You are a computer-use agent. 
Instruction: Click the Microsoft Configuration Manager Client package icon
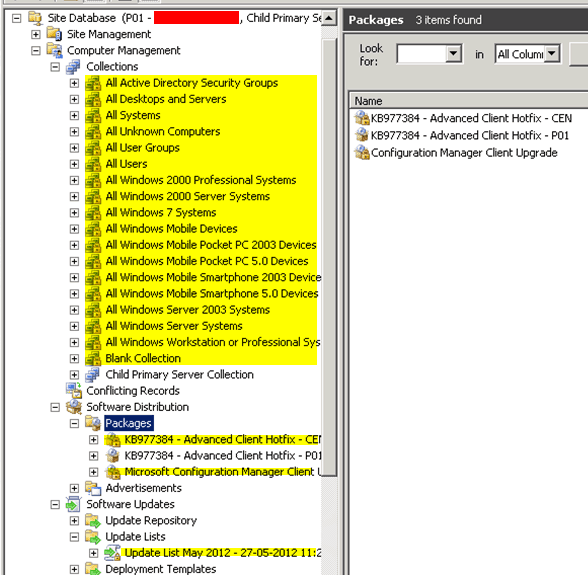coord(112,472)
